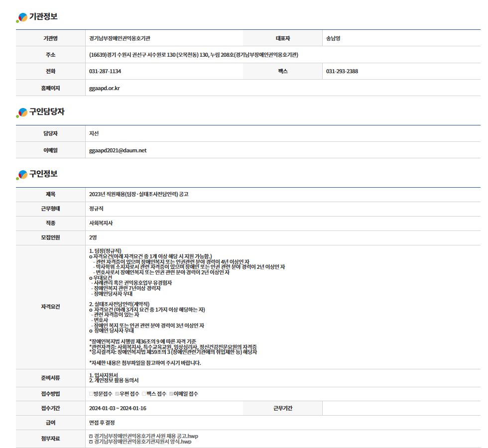Click the fax number 031-293-2388
Screen dimensions: 488x448
[342, 71]
